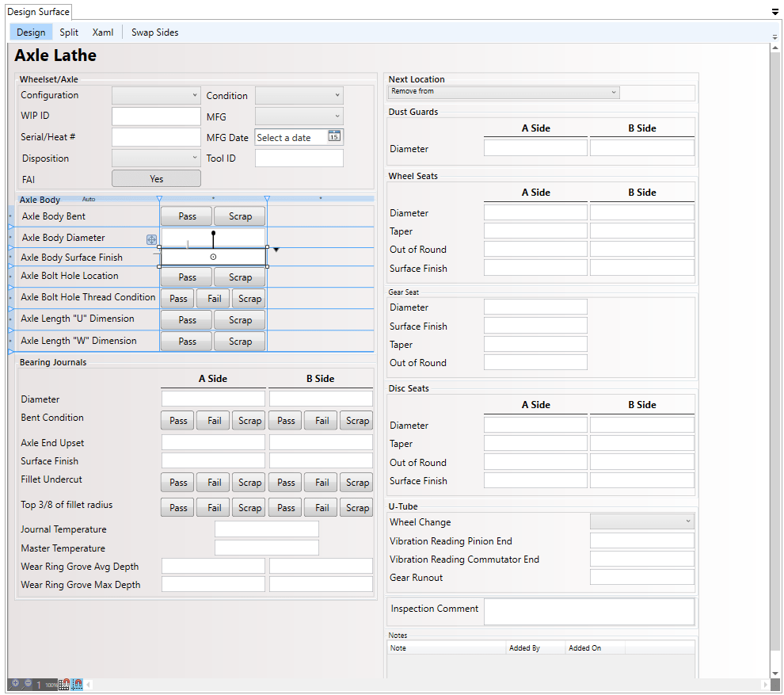Switch to the Split view tab

click(x=69, y=32)
